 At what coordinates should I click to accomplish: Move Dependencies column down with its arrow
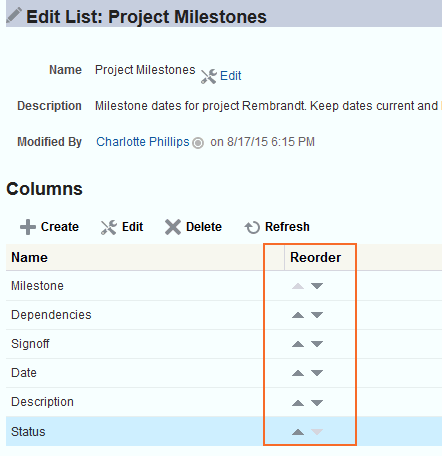click(317, 315)
